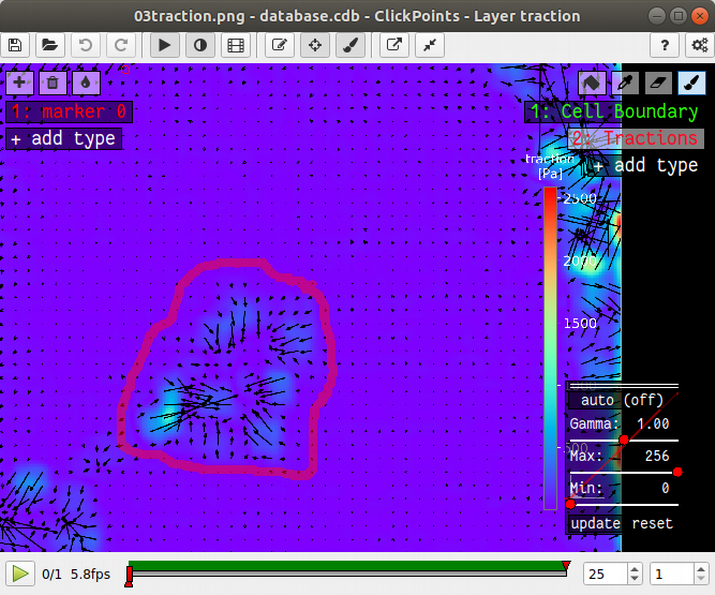Open the options gear icon
The width and height of the screenshot is (715, 595).
coord(699,45)
